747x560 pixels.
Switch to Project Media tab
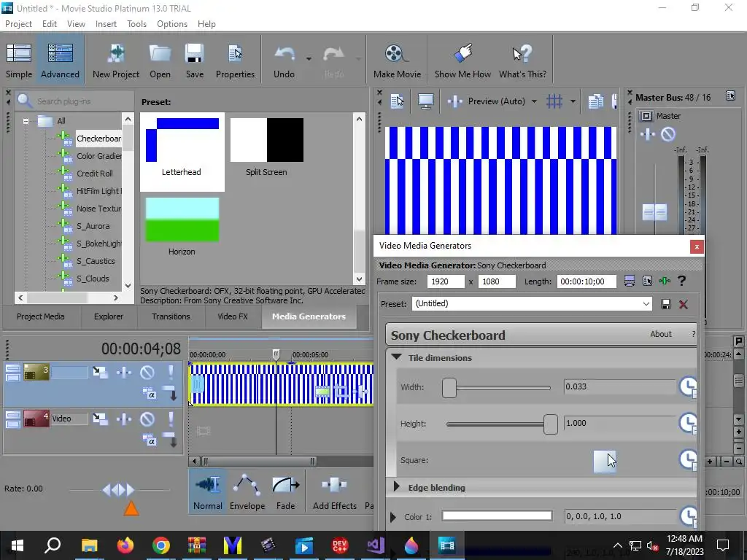[x=41, y=316]
